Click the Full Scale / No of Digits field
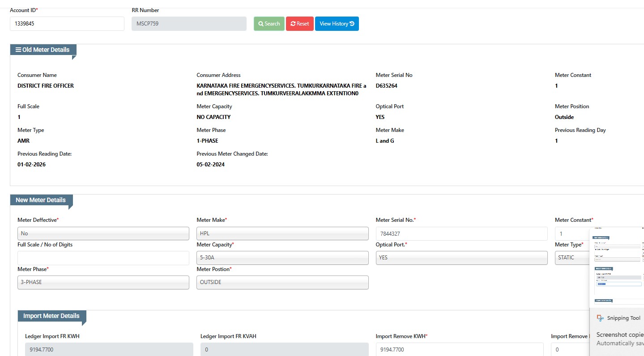 103,258
